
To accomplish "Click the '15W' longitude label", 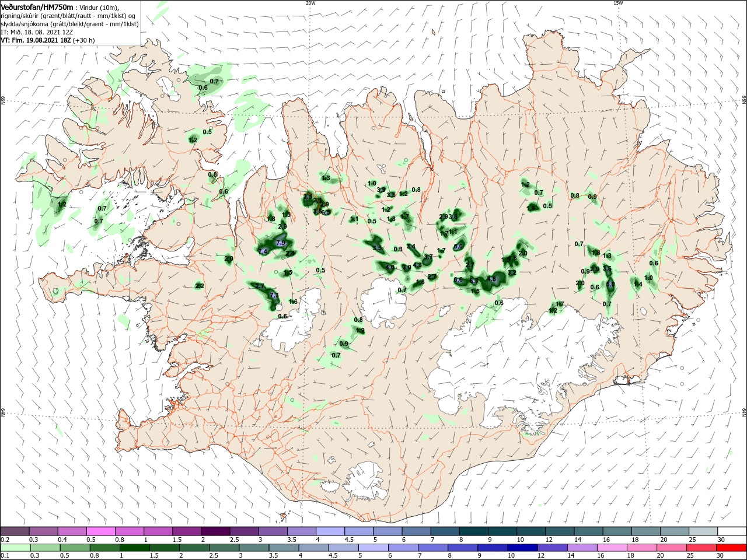I will pos(618,3).
